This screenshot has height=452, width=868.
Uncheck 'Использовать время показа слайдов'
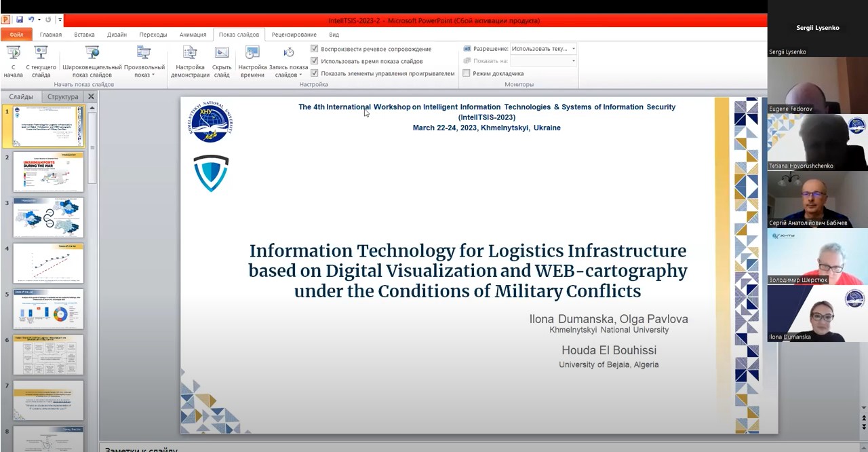tap(315, 61)
